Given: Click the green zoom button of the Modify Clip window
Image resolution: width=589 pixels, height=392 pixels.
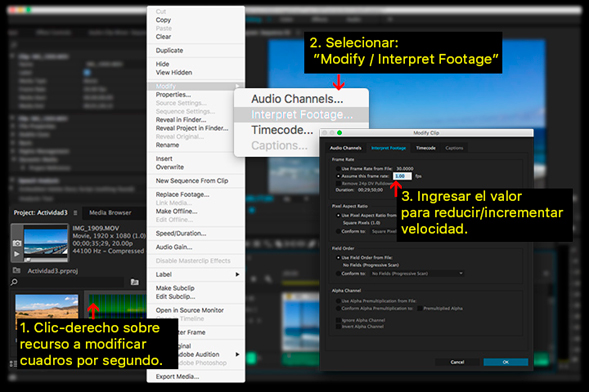Looking at the screenshot, I should click(x=340, y=133).
